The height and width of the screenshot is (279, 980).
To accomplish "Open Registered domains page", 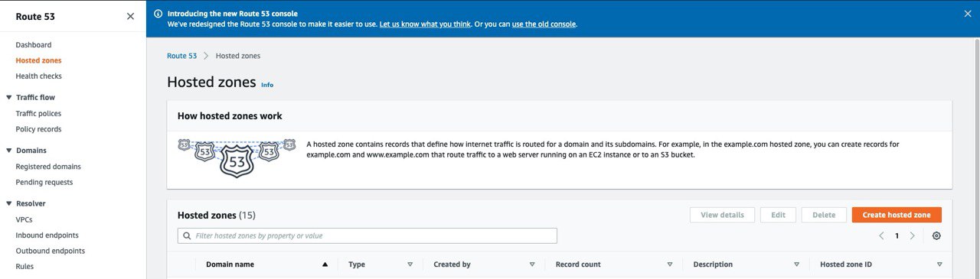I will coord(48,167).
